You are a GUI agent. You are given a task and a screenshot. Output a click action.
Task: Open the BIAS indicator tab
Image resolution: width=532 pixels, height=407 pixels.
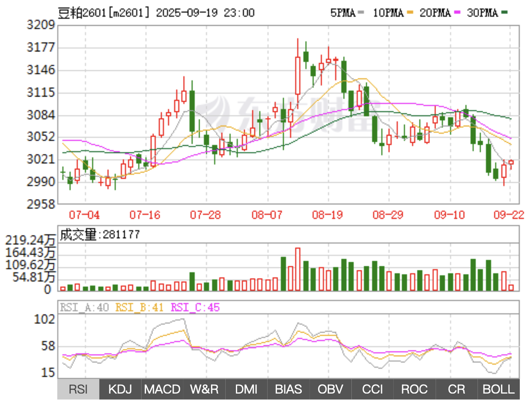tap(288, 389)
